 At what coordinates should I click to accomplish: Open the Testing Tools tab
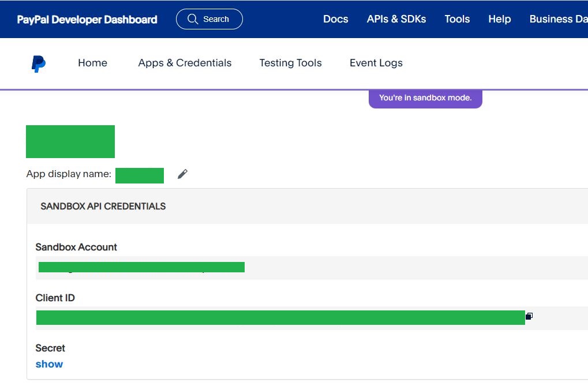tap(290, 63)
